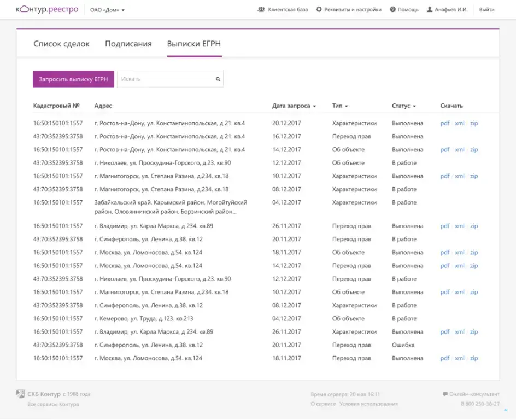Download pdf for 14.12.2017 Об объекте row
516x420 pixels.
click(x=445, y=149)
